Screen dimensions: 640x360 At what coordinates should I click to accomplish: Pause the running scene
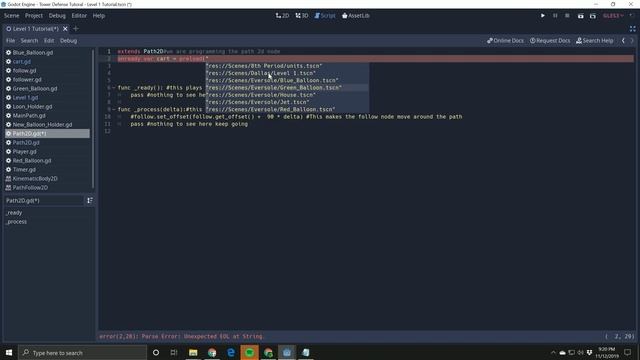point(555,16)
